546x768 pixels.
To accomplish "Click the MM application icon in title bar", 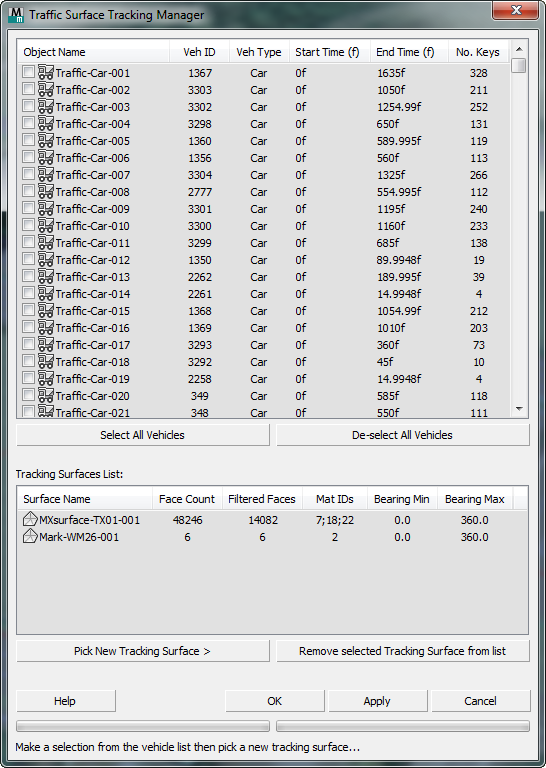I will click(16, 14).
